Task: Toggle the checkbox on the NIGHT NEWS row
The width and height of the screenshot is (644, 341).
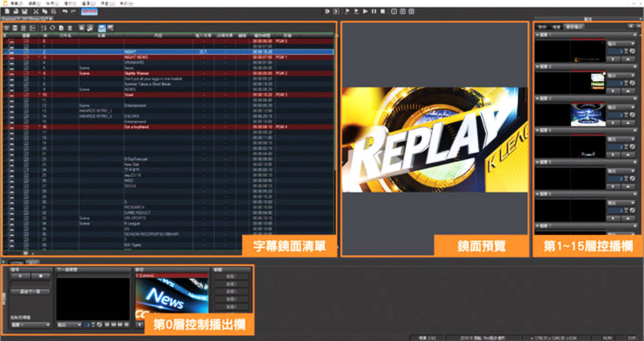Action: point(26,57)
